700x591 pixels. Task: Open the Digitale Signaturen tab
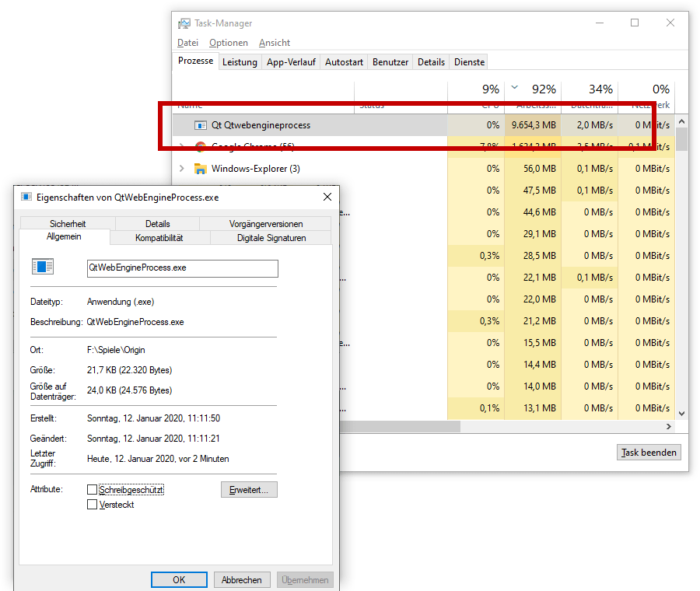click(271, 238)
